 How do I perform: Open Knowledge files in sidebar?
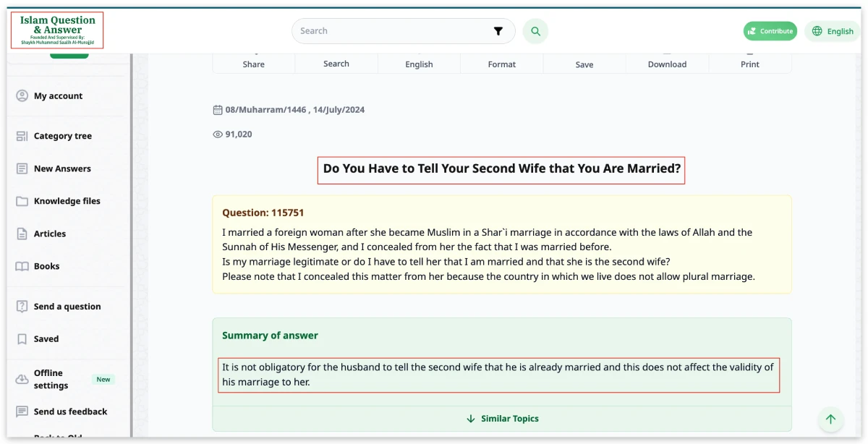67,201
